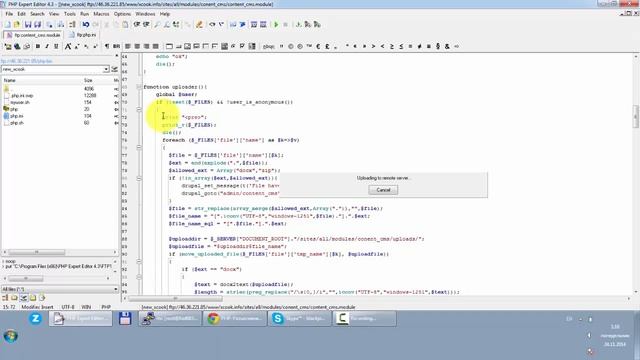Open the View menu

[54, 14]
